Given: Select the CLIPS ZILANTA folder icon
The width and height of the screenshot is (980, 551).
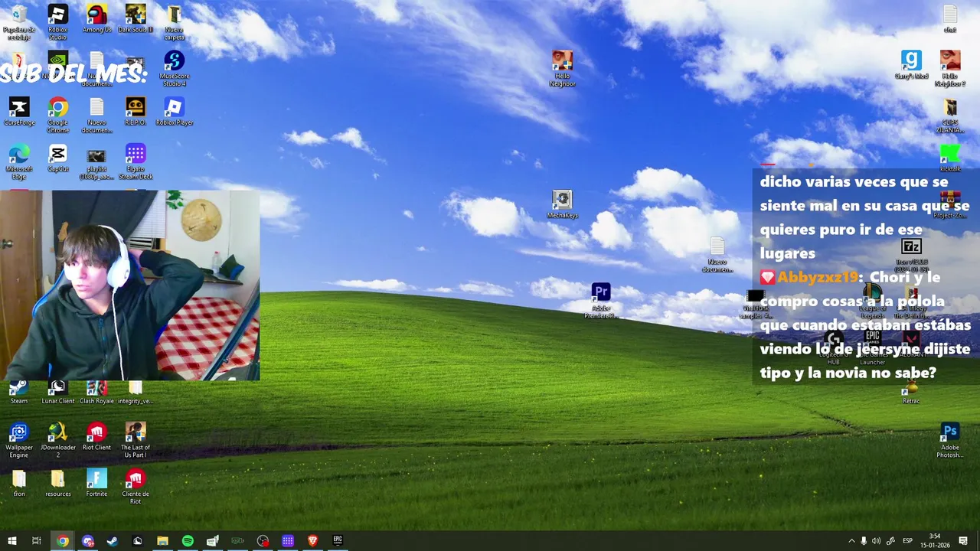Looking at the screenshot, I should point(950,116).
